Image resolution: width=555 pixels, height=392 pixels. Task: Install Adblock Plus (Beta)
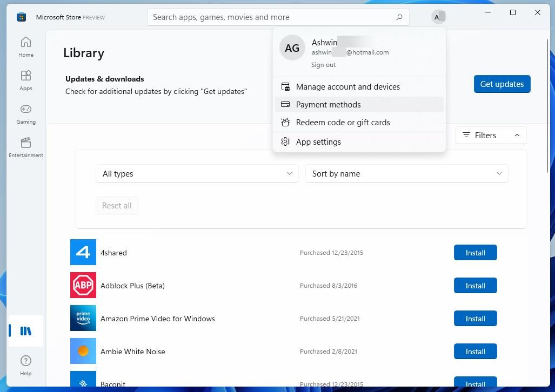(x=476, y=286)
